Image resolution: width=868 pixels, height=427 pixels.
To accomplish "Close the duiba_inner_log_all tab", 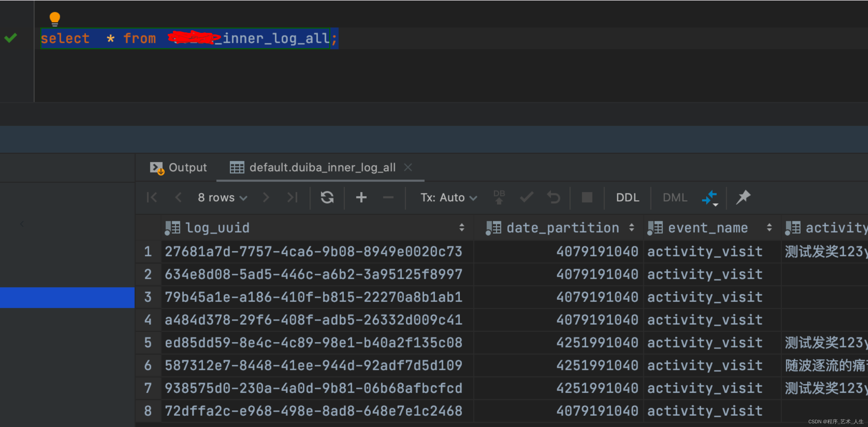I will click(x=408, y=167).
